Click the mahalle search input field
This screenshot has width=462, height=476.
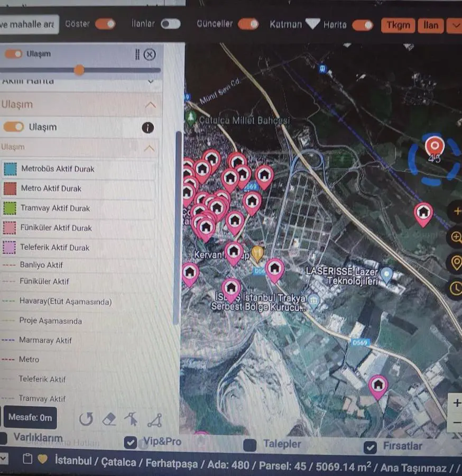tap(29, 24)
